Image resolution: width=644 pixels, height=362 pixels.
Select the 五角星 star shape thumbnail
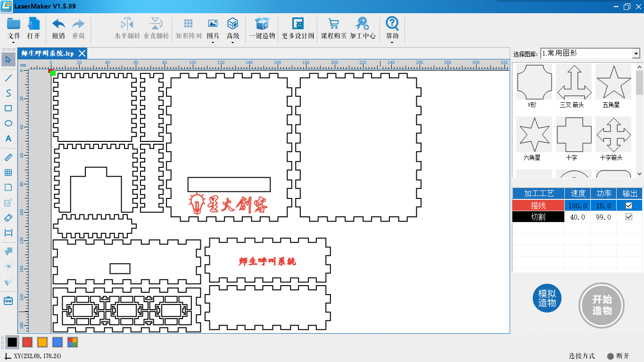[613, 82]
